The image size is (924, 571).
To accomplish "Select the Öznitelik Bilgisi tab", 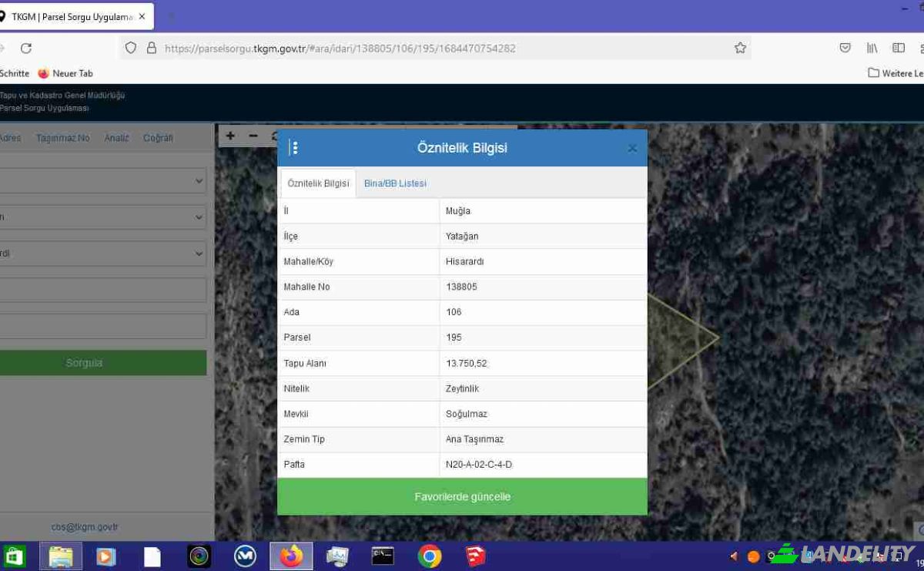I will pos(318,183).
